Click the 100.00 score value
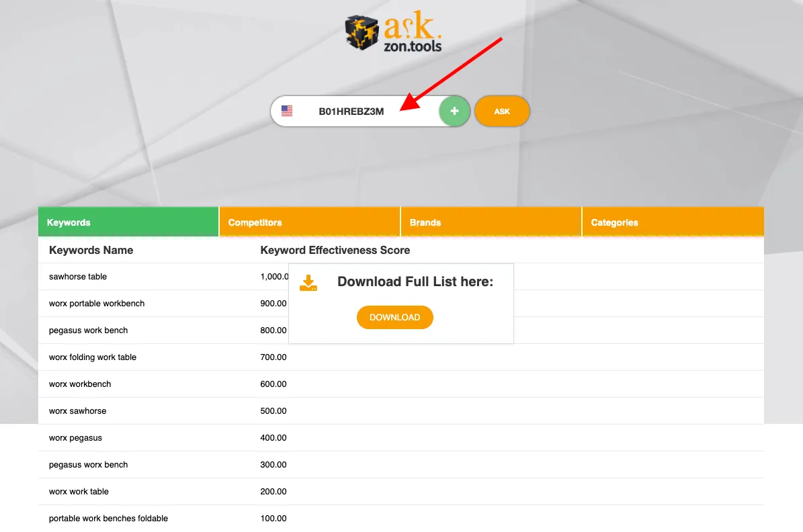 273,519
